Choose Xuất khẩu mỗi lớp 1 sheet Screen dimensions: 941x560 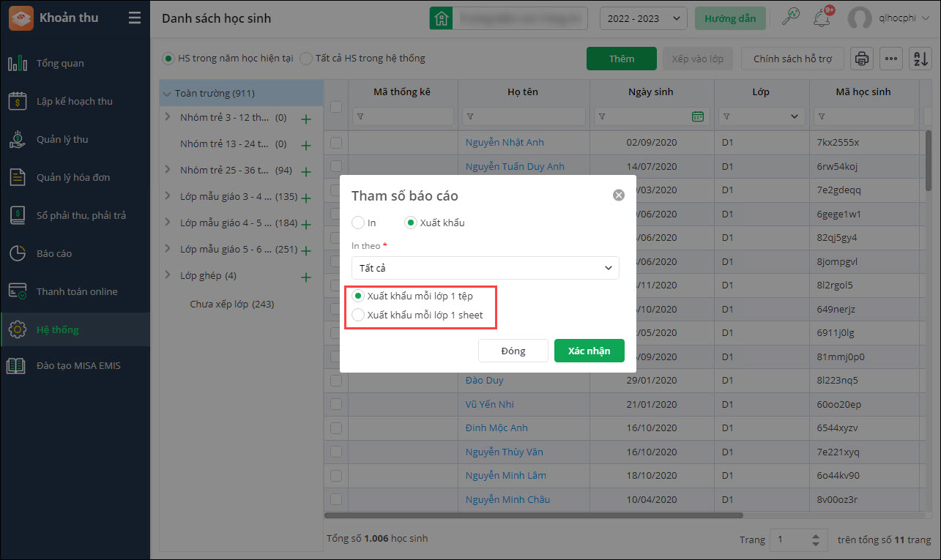pos(358,315)
